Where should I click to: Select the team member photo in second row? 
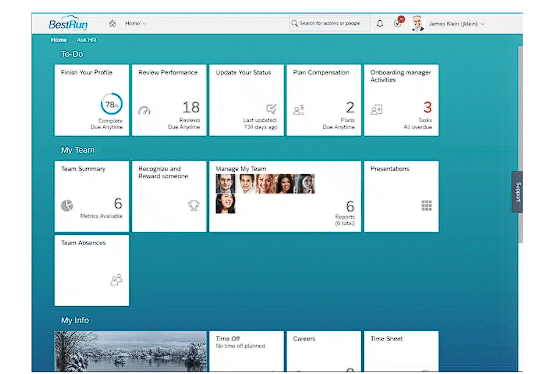225,204
